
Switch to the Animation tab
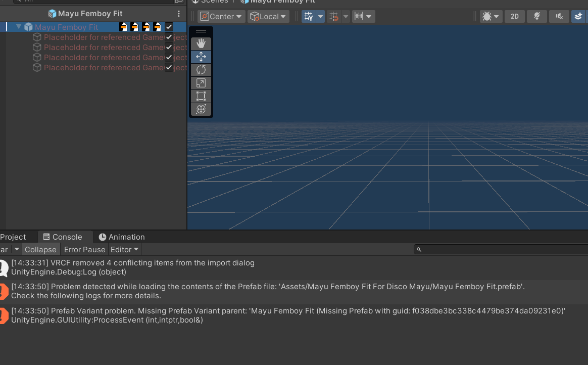pos(122,237)
